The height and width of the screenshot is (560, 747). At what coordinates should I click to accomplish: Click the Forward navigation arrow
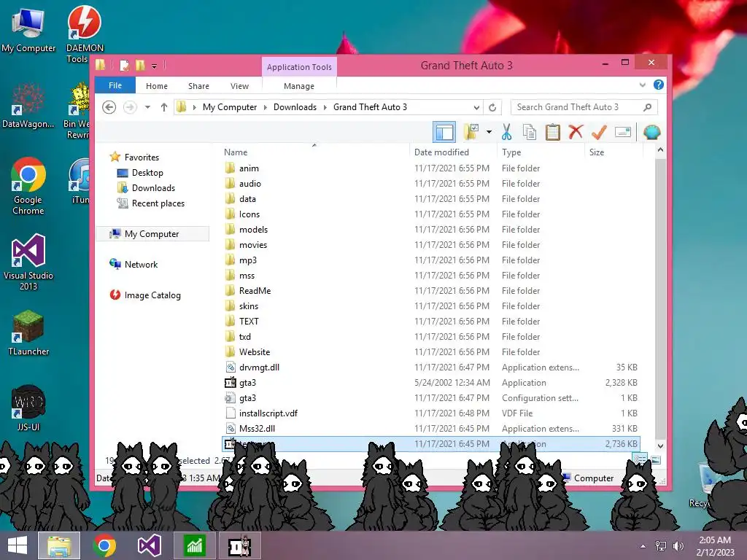click(x=130, y=107)
